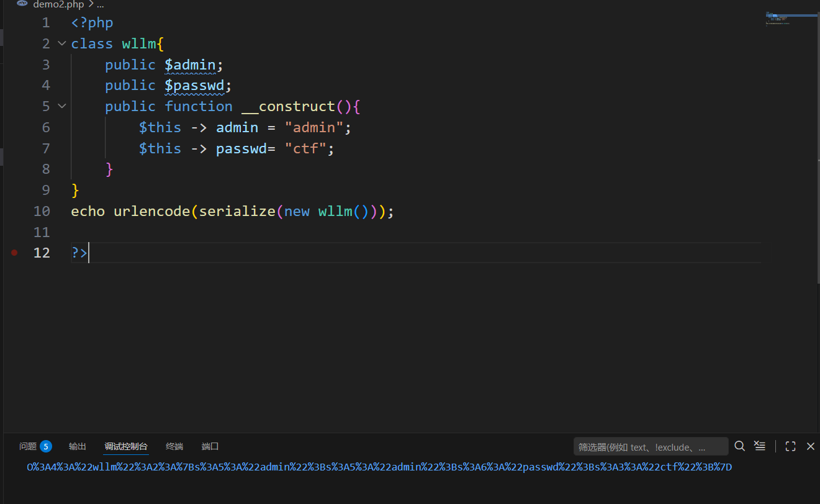The width and height of the screenshot is (820, 504).
Task: Toggle the breakpoint on line 12
Action: 14,253
